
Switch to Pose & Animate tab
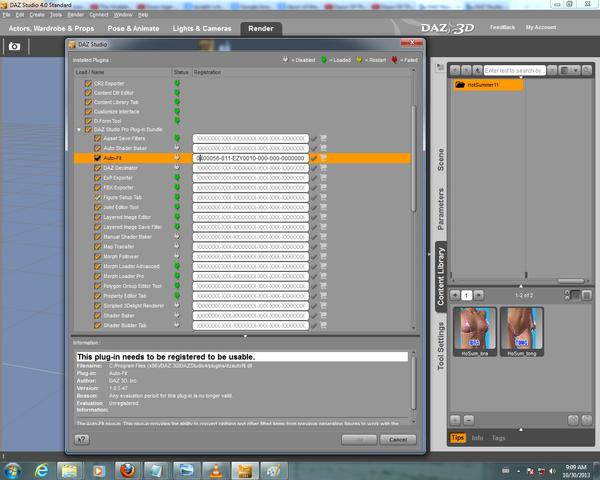tap(133, 29)
